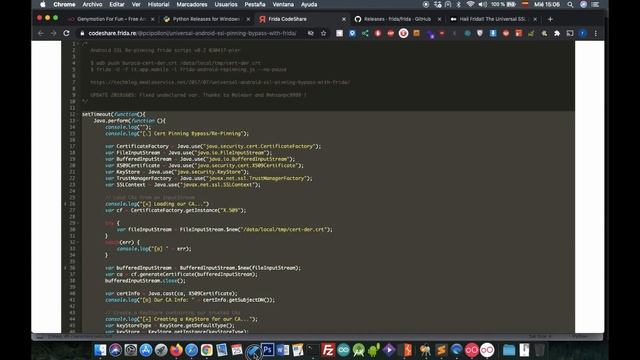
Task: Switch to the Releases frida/frida GitHub tab
Action: point(397,19)
